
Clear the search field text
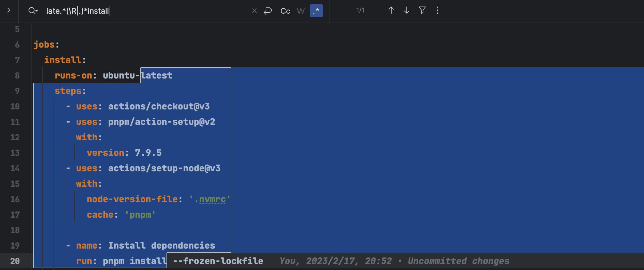255,11
